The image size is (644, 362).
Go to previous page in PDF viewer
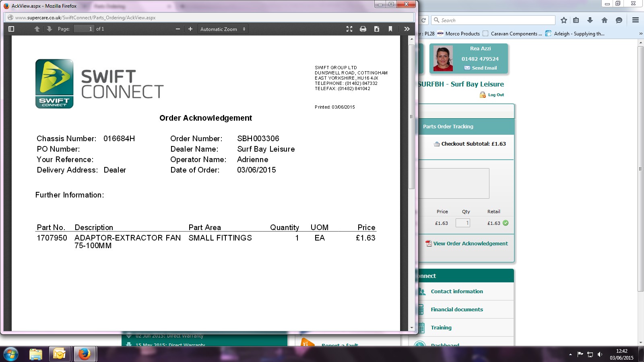(37, 29)
